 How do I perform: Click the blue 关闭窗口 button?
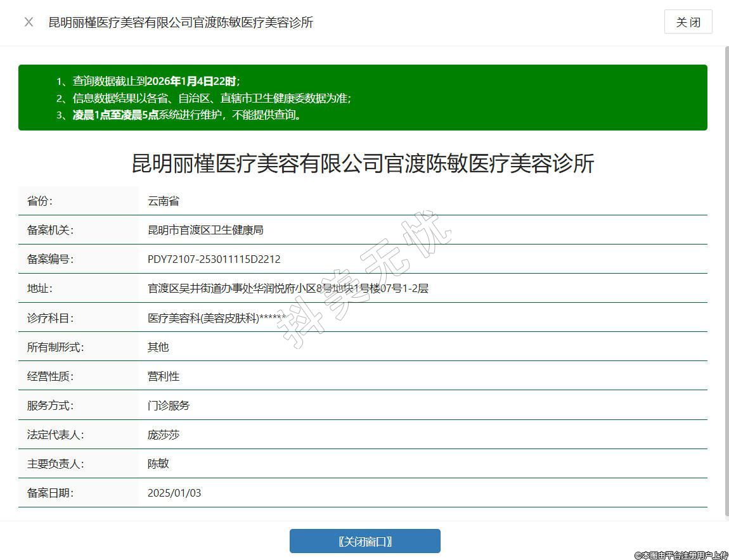(x=364, y=541)
